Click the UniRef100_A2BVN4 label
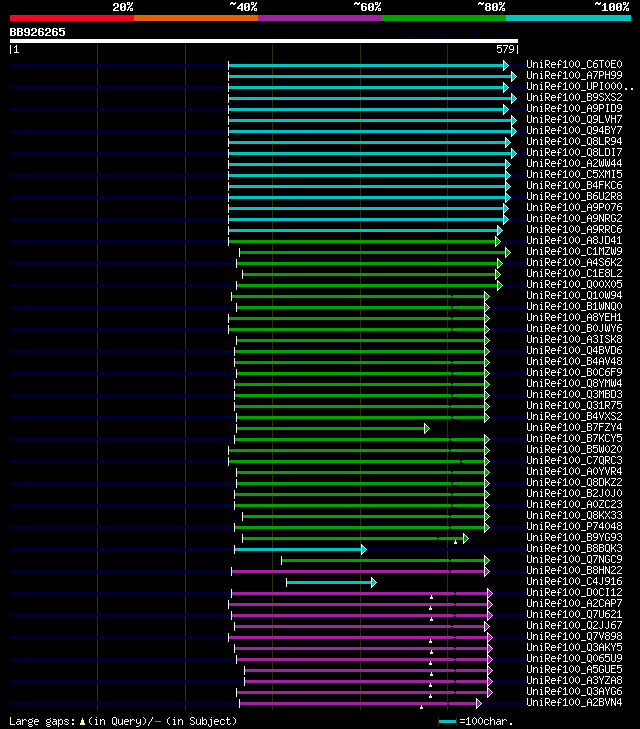This screenshot has width=640, height=729. pyautogui.click(x=574, y=703)
